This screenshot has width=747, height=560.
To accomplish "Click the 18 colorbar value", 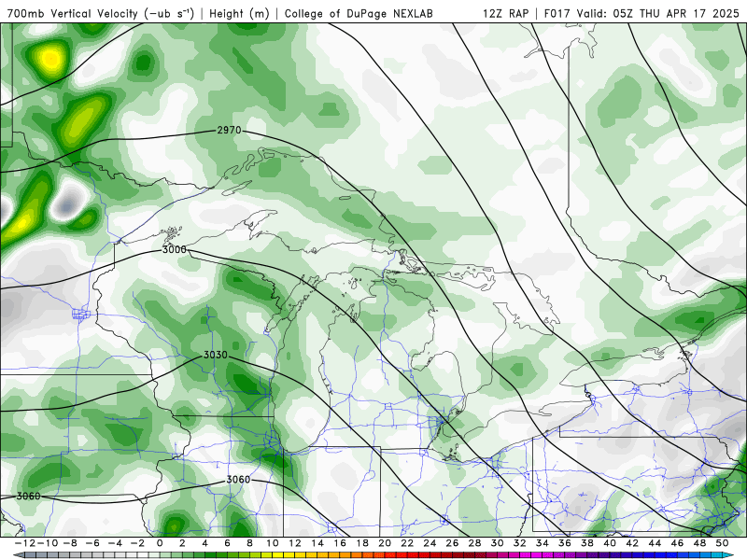I will pyautogui.click(x=362, y=543).
